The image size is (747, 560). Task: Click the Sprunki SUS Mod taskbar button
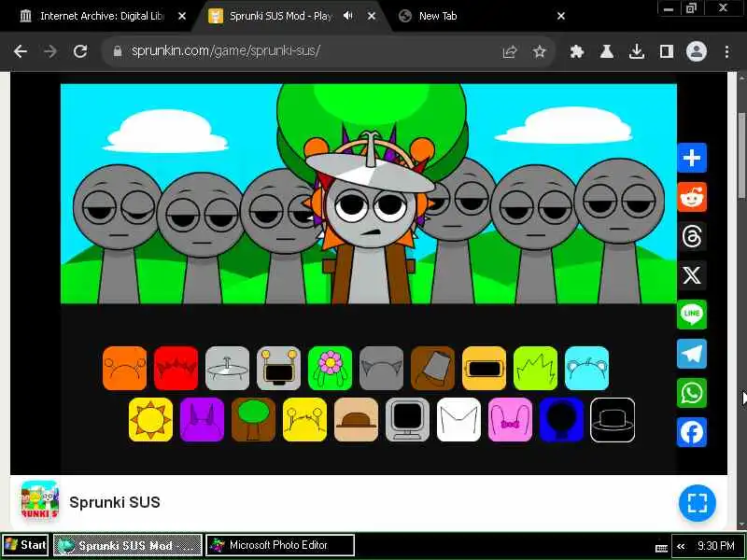[128, 545]
